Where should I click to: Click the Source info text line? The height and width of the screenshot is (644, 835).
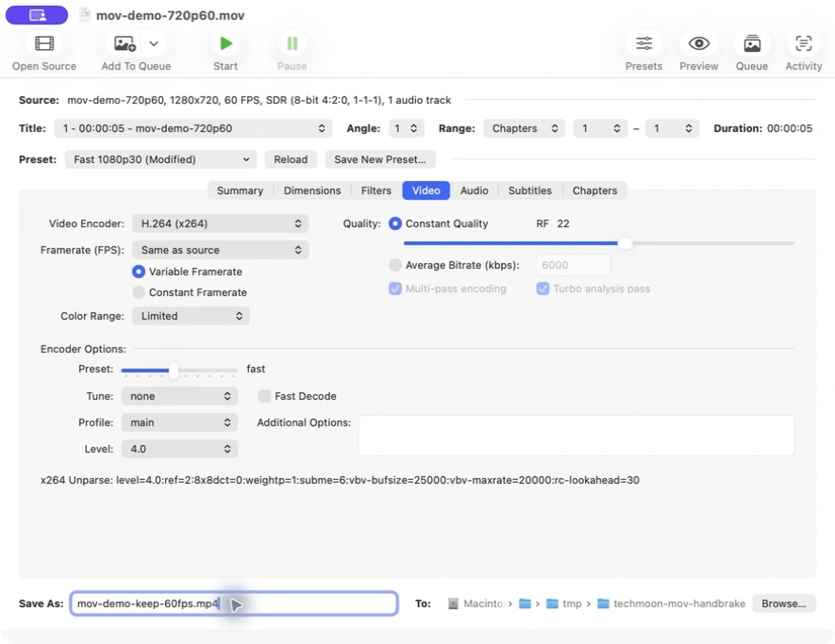coord(259,100)
